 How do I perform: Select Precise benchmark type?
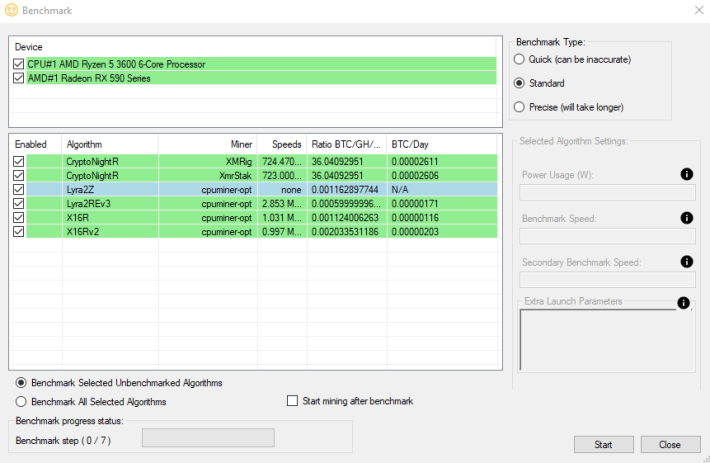click(x=519, y=107)
